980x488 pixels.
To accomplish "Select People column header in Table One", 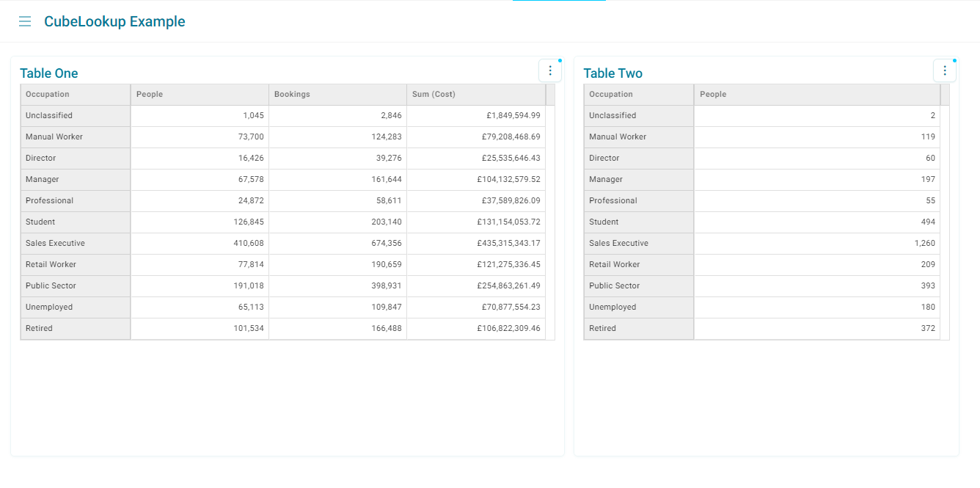I will [x=200, y=95].
